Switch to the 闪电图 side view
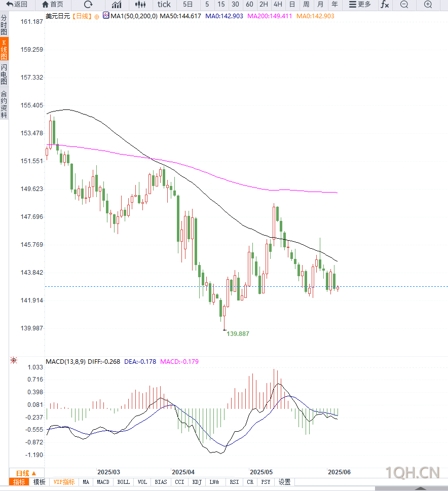This screenshot has width=448, height=491. click(4, 74)
